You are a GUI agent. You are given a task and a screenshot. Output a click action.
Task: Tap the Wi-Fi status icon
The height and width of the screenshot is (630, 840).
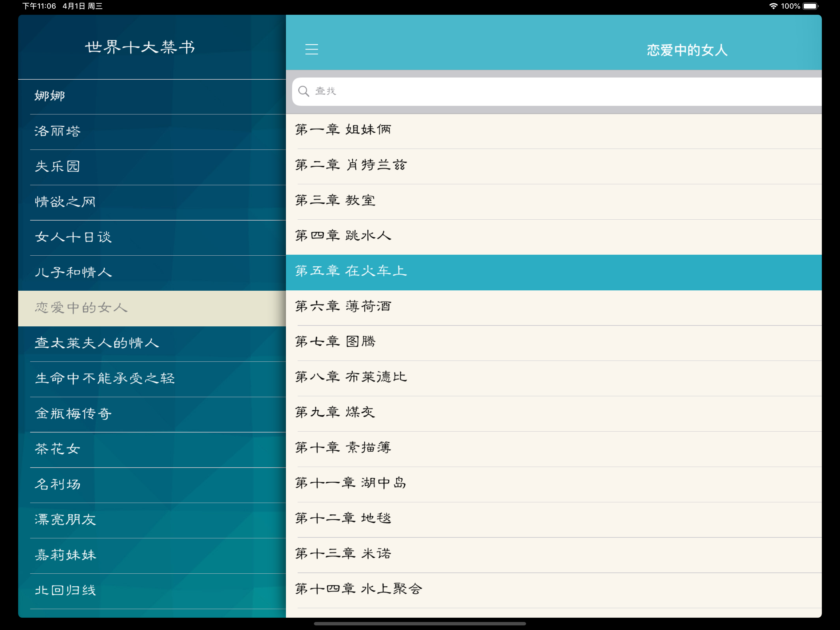pyautogui.click(x=773, y=6)
